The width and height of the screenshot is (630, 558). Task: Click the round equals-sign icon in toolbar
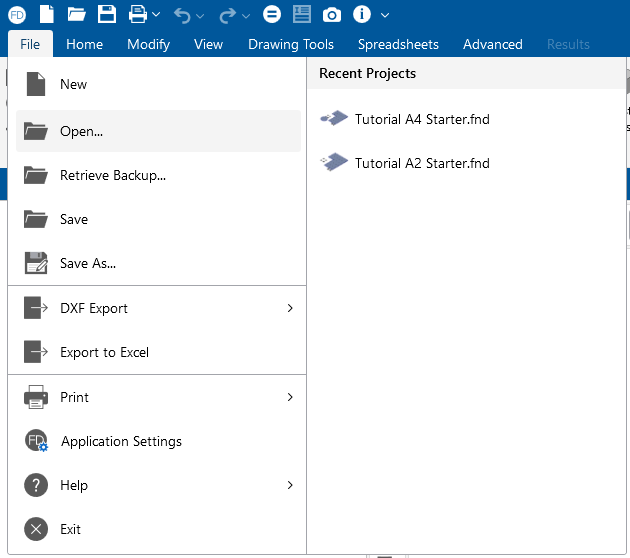click(x=271, y=15)
